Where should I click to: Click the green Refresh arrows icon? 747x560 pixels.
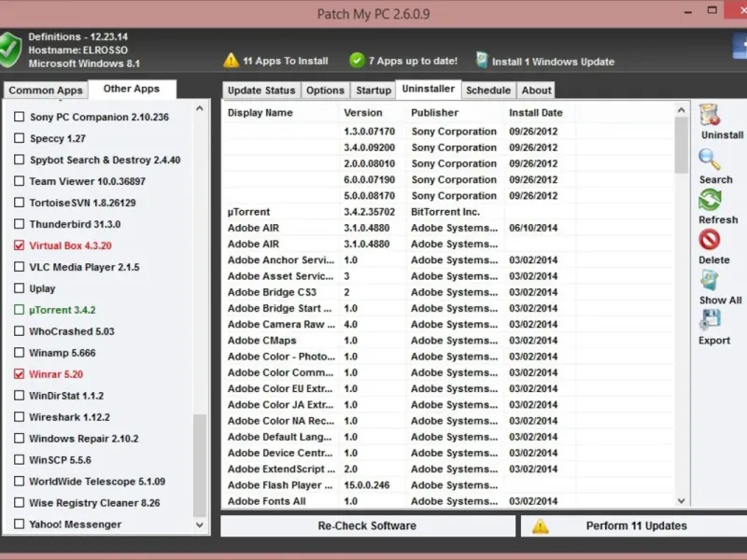point(710,200)
